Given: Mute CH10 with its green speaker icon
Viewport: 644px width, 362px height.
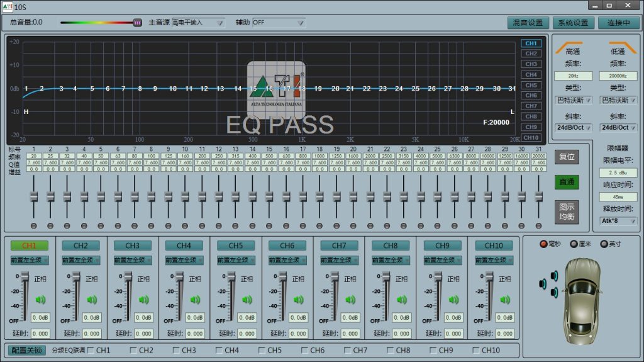Looking at the screenshot, I should (505, 300).
